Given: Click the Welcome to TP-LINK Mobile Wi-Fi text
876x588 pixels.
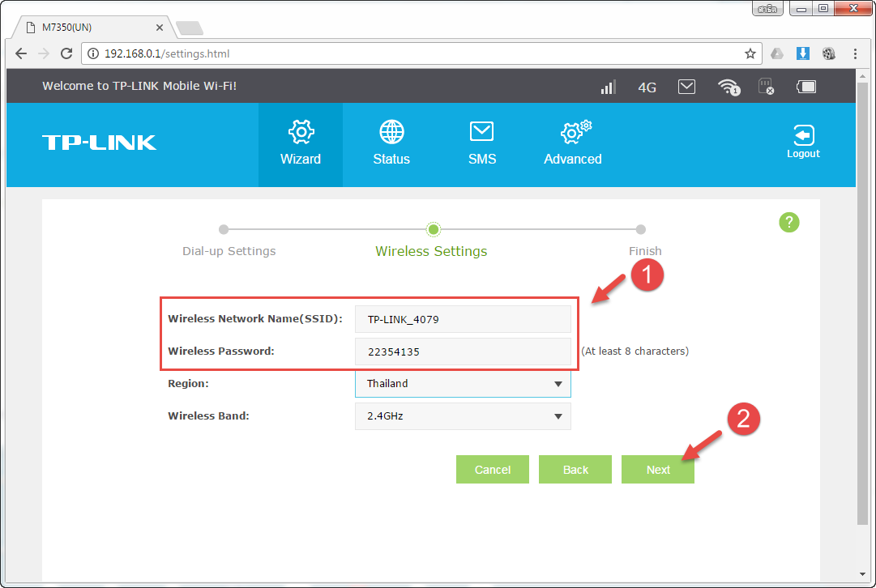Looking at the screenshot, I should pyautogui.click(x=139, y=86).
